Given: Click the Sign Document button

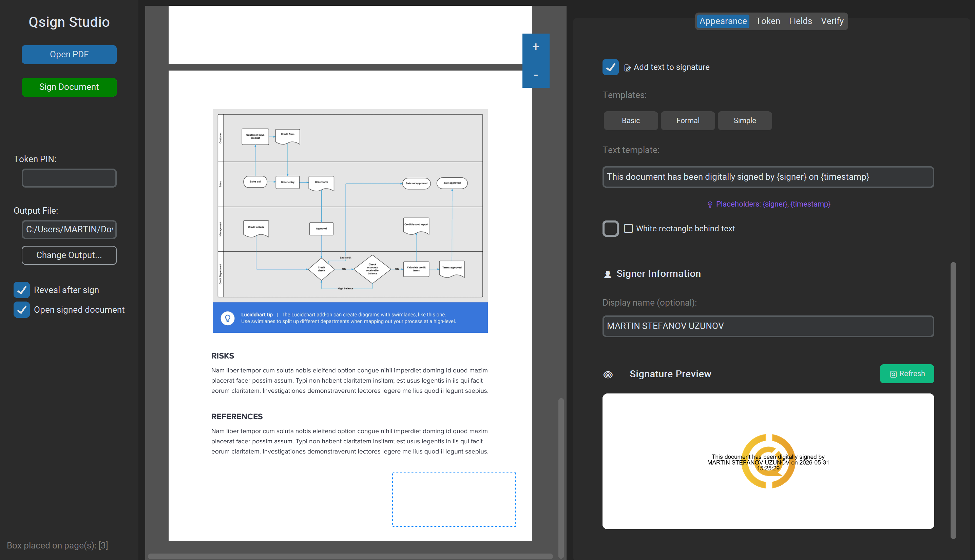Looking at the screenshot, I should (x=69, y=87).
